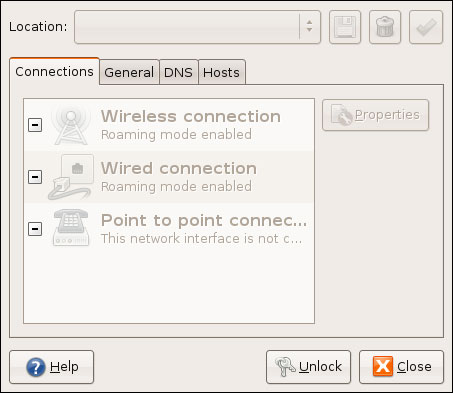Click the Properties button

[375, 115]
